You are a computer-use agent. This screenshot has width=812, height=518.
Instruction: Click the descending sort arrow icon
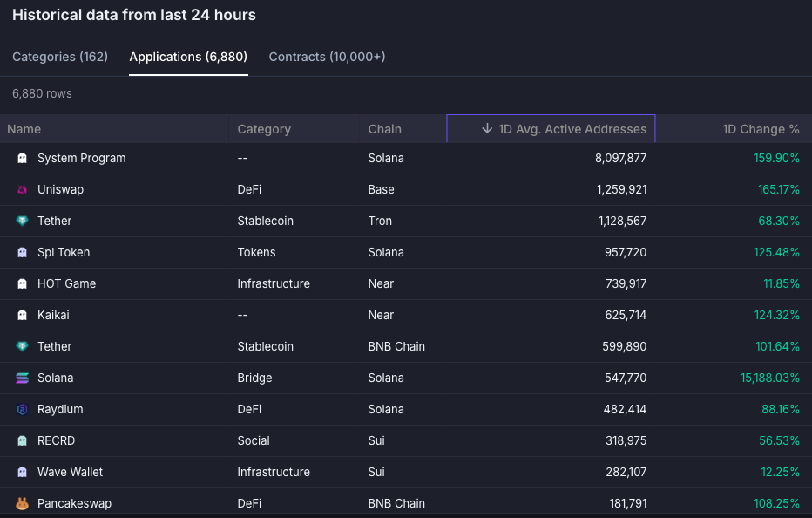(487, 128)
